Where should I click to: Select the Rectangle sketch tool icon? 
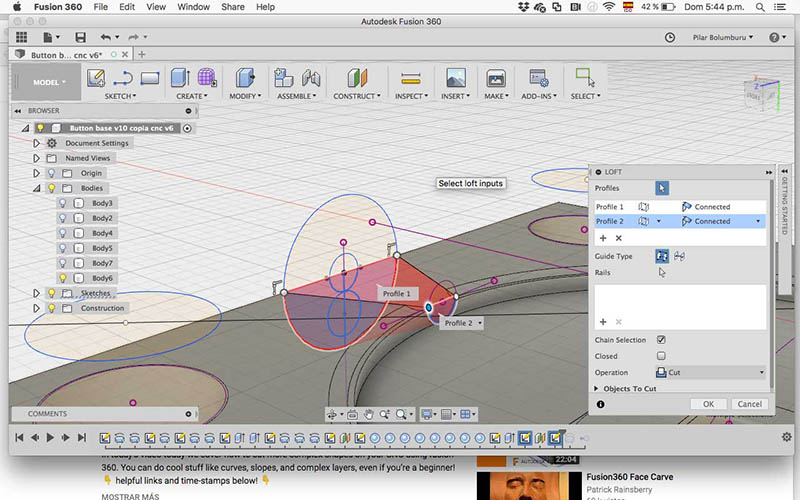[x=150, y=78]
